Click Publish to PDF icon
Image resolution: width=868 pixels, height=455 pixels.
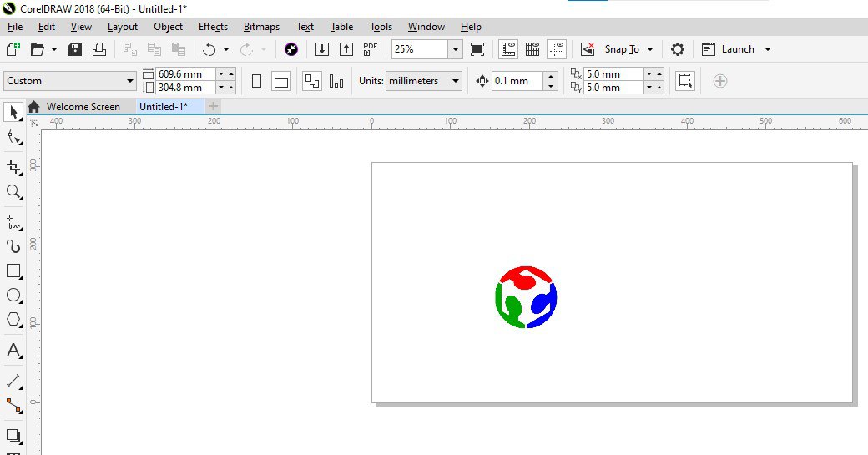pos(371,49)
